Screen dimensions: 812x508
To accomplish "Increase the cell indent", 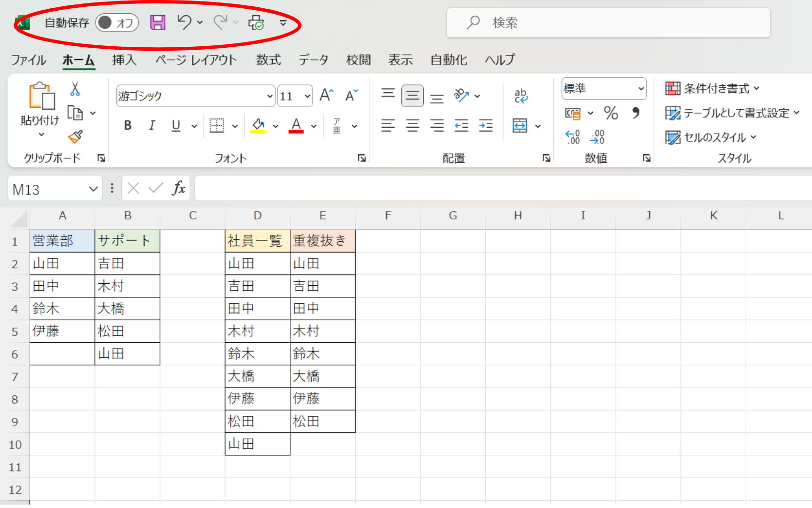I will pos(486,126).
